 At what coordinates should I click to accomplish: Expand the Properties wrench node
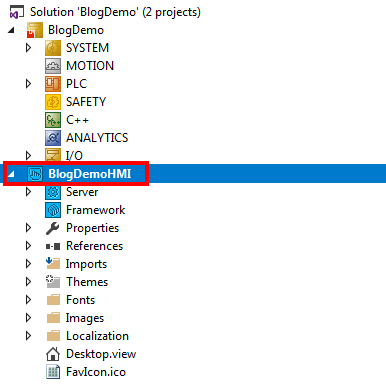point(29,228)
